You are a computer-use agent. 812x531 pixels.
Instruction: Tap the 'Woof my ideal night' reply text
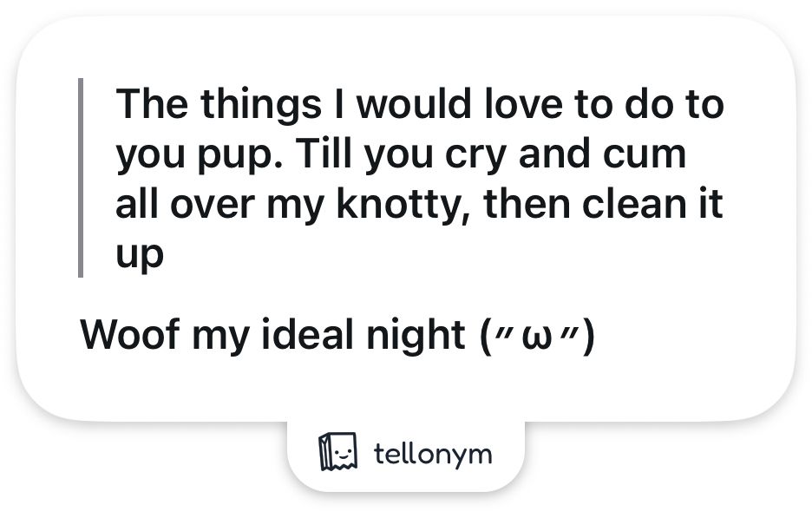click(273, 336)
